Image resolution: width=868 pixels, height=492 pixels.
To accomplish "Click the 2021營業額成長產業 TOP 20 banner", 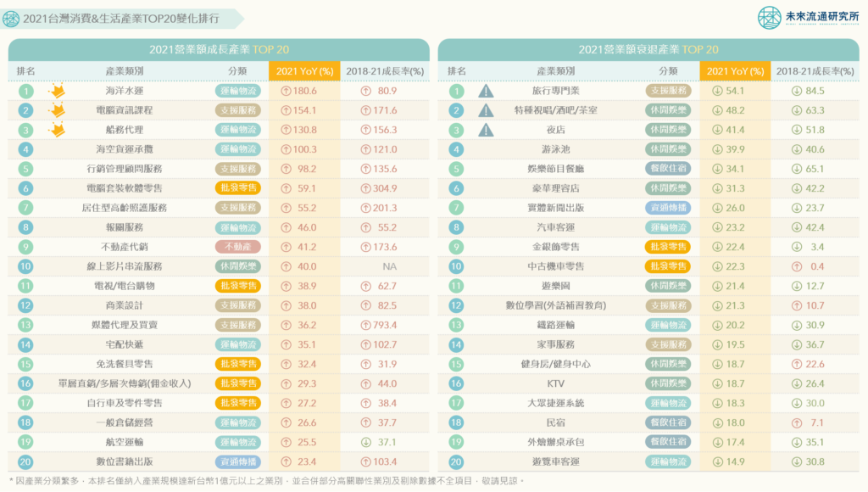I will coord(219,49).
